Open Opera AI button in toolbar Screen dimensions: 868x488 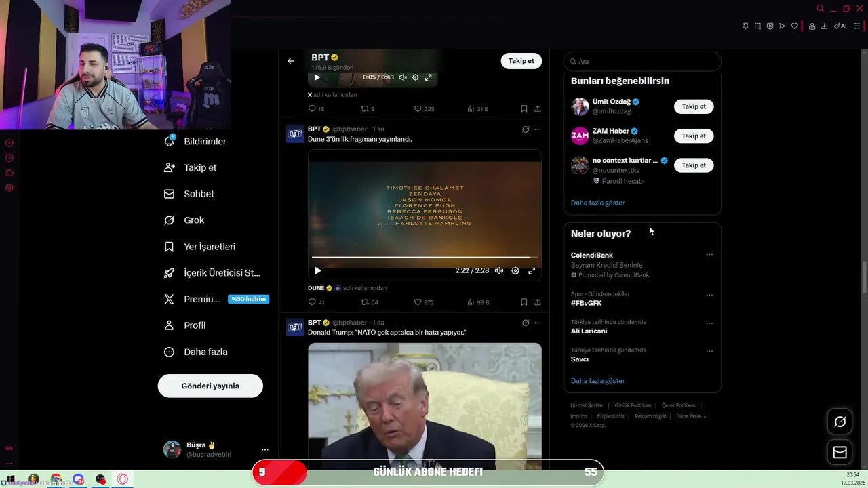pyautogui.click(x=840, y=26)
